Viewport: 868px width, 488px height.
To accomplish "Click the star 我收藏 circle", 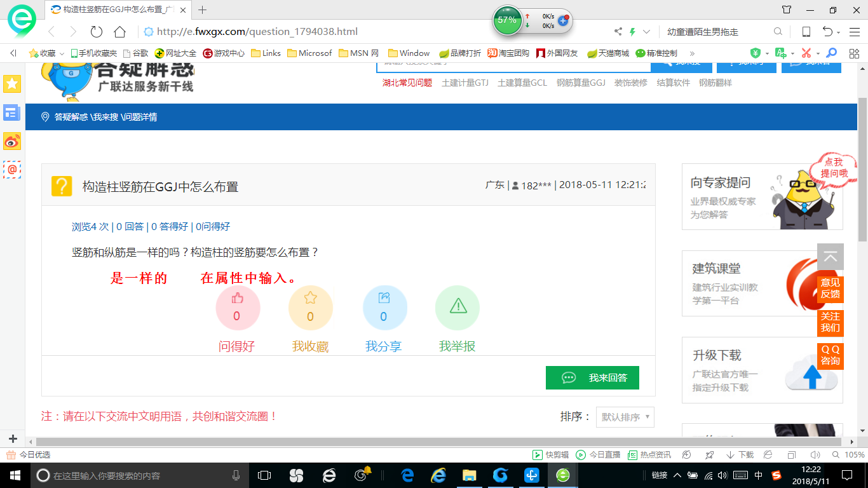I will [x=310, y=308].
